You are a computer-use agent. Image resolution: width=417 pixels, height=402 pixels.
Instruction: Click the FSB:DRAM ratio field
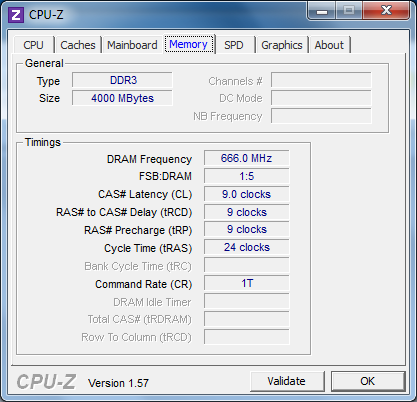(x=246, y=176)
